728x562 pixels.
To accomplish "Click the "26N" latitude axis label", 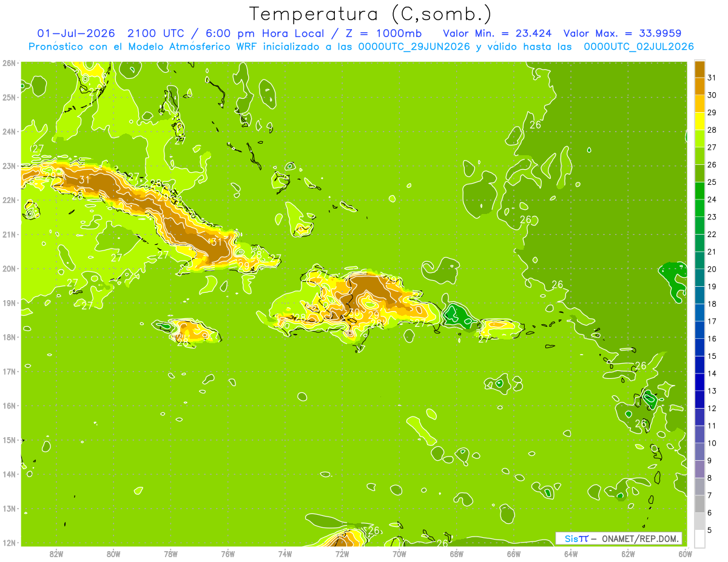I will (x=9, y=62).
